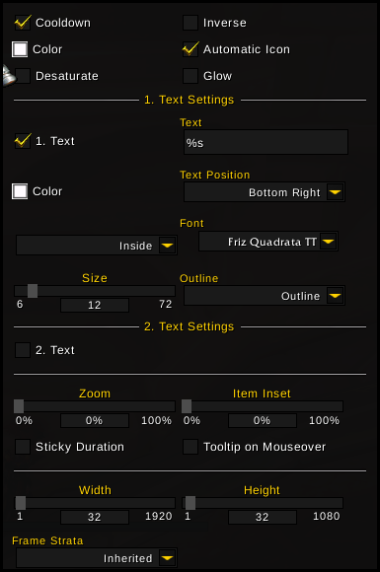Open the text Color swatch picker

(20, 191)
